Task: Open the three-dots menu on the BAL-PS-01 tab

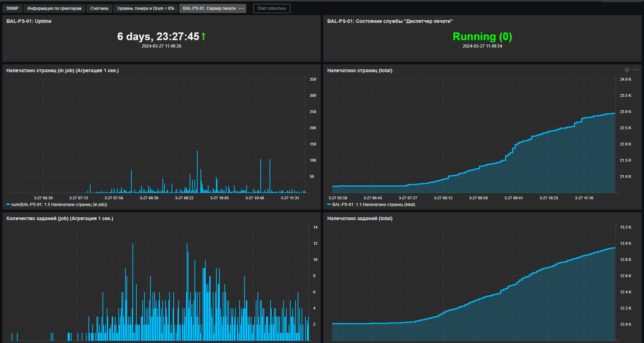Action: 241,8
